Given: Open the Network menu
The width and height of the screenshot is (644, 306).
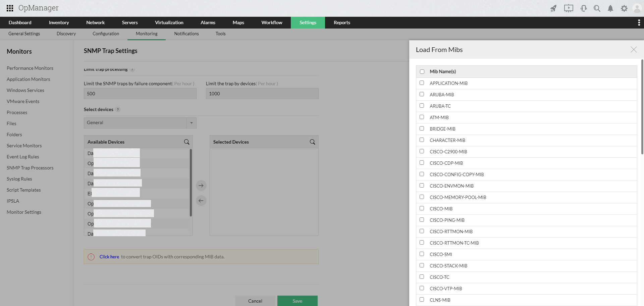Looking at the screenshot, I should (96, 22).
